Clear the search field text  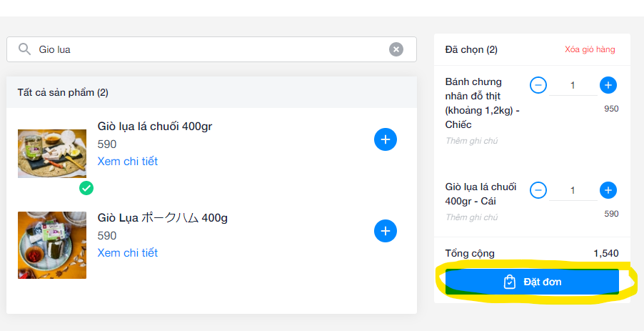coord(396,49)
